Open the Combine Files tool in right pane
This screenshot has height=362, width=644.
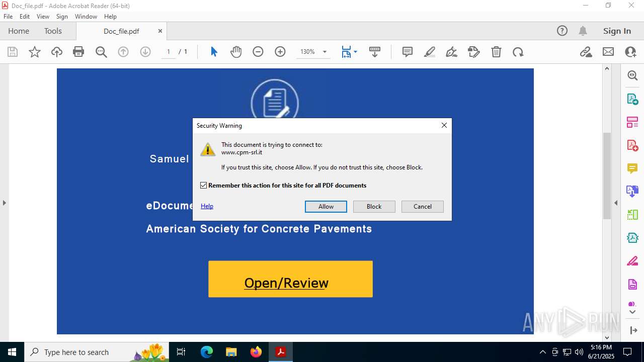pyautogui.click(x=632, y=191)
